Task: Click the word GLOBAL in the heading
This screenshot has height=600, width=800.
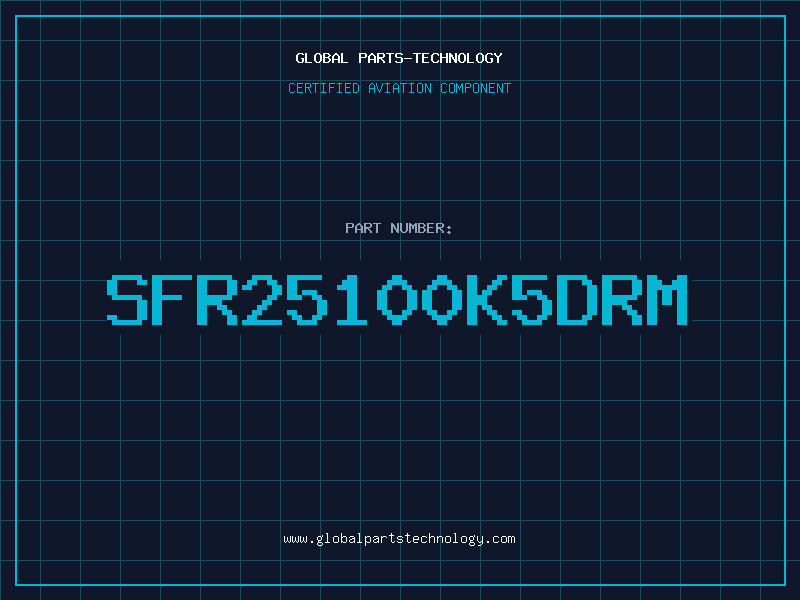Action: (321, 58)
